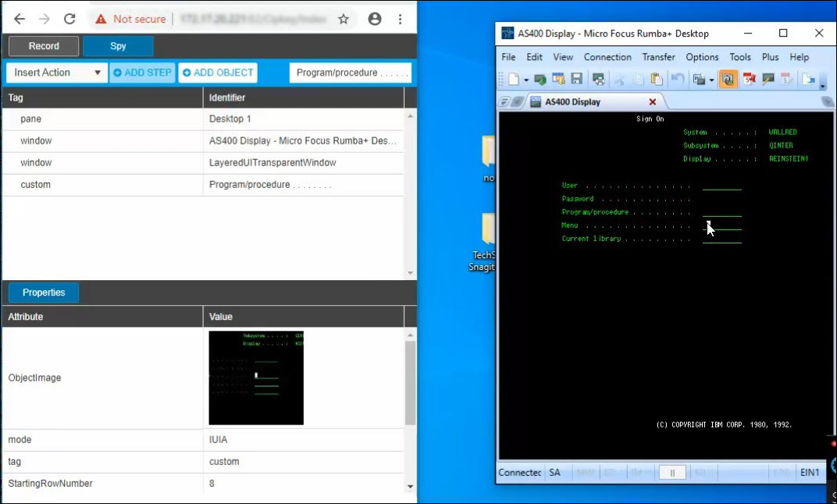Open the browser three-dot menu
This screenshot has width=837, height=504.
(400, 20)
